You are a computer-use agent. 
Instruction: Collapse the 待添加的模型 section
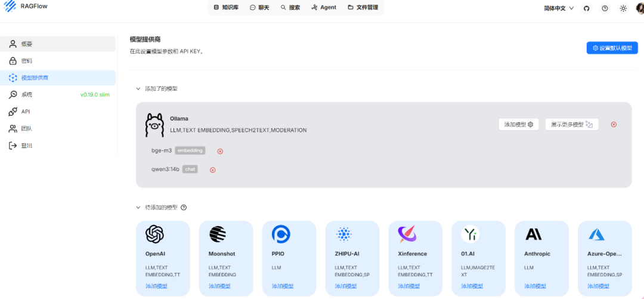point(138,208)
